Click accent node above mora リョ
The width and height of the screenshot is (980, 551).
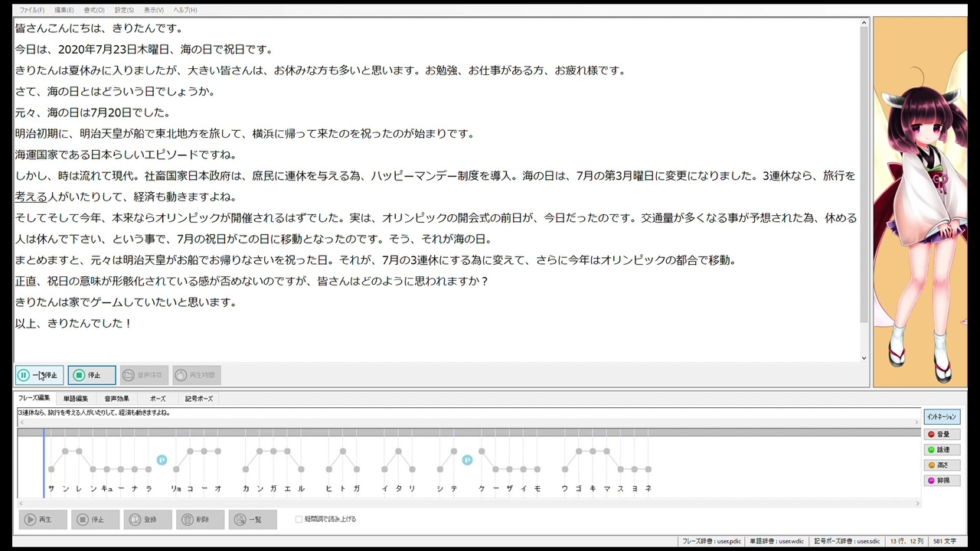tap(176, 469)
